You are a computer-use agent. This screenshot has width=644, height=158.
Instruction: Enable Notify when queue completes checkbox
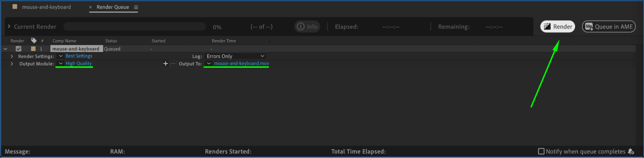pos(541,151)
